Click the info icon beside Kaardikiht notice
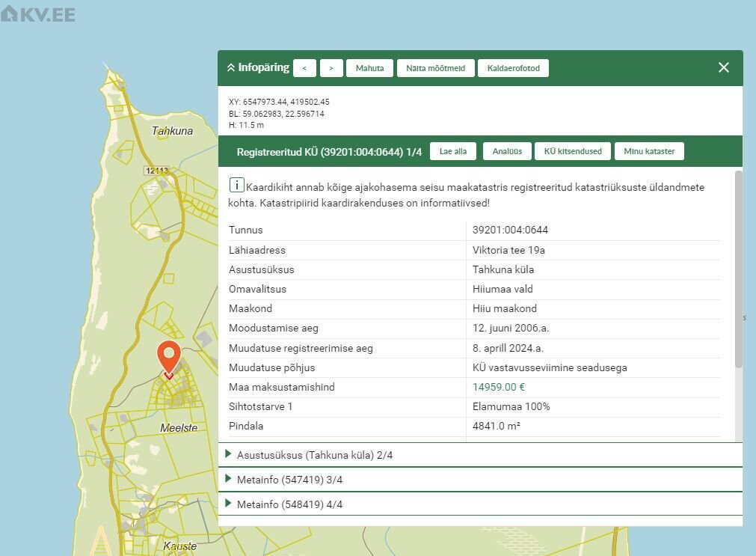The image size is (756, 556). pos(236,185)
